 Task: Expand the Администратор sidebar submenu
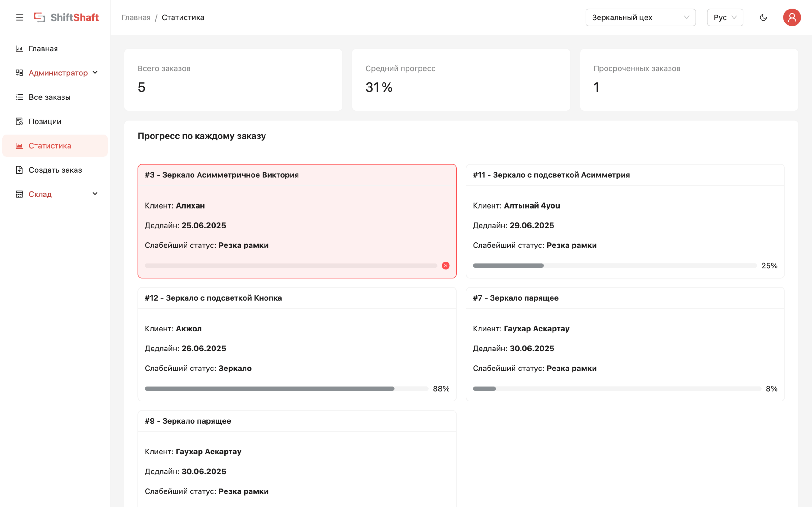pos(58,73)
